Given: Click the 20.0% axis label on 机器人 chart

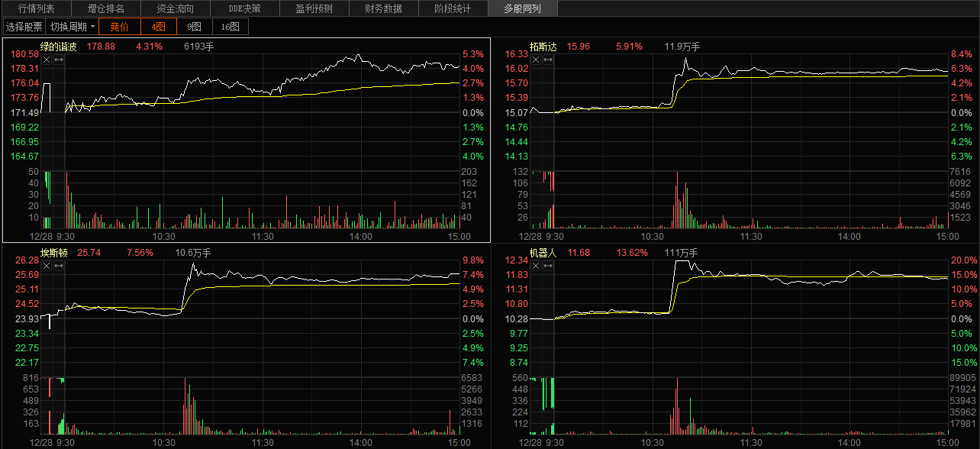Looking at the screenshot, I should pos(964,260).
